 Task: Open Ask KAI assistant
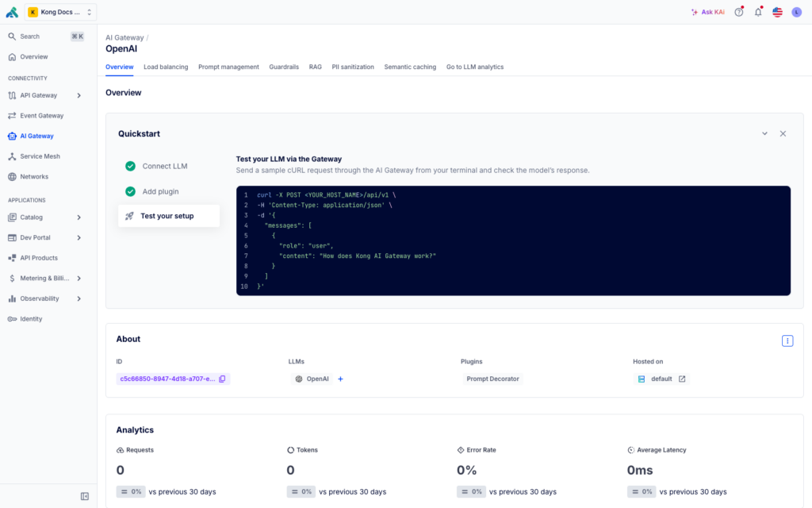click(707, 12)
